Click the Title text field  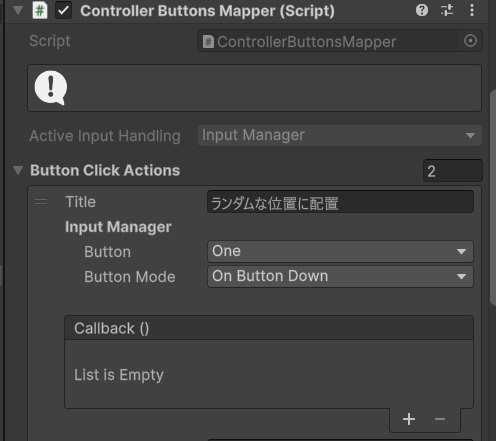pos(340,202)
